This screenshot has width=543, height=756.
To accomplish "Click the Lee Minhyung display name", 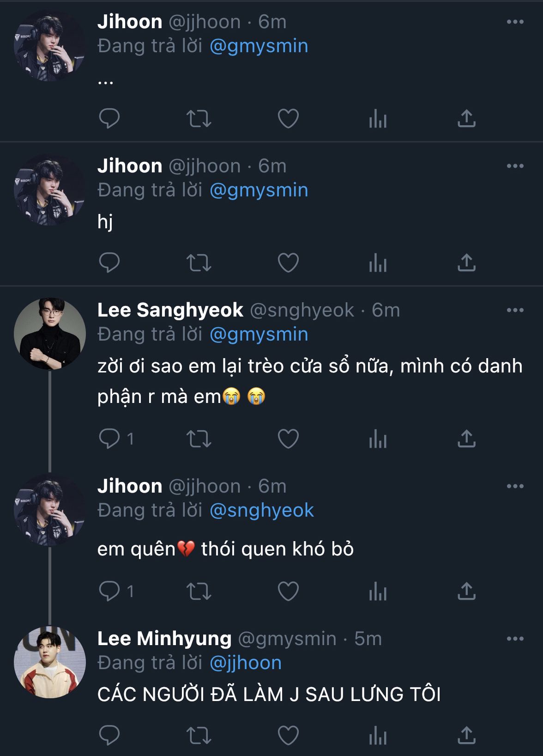I will coord(164,639).
